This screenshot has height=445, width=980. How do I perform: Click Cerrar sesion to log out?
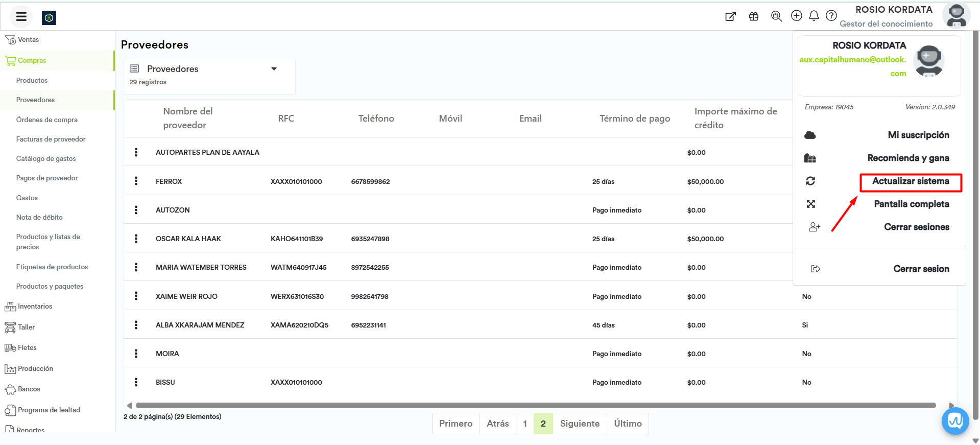coord(921,269)
